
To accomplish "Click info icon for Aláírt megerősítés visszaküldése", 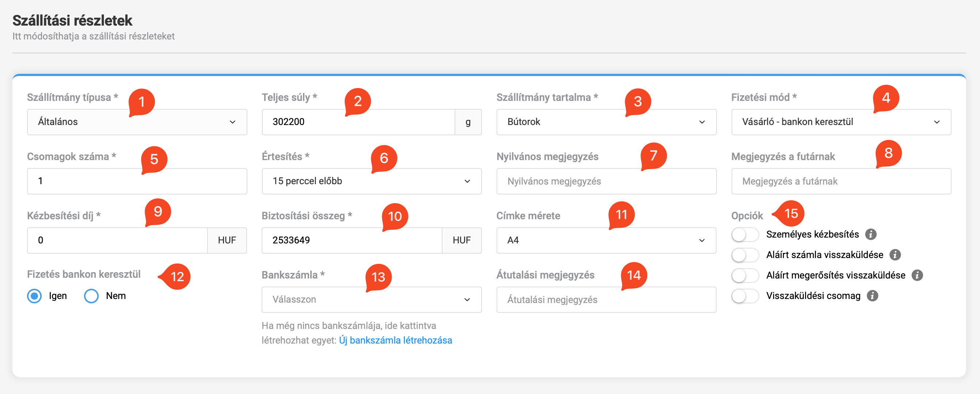I will 917,275.
